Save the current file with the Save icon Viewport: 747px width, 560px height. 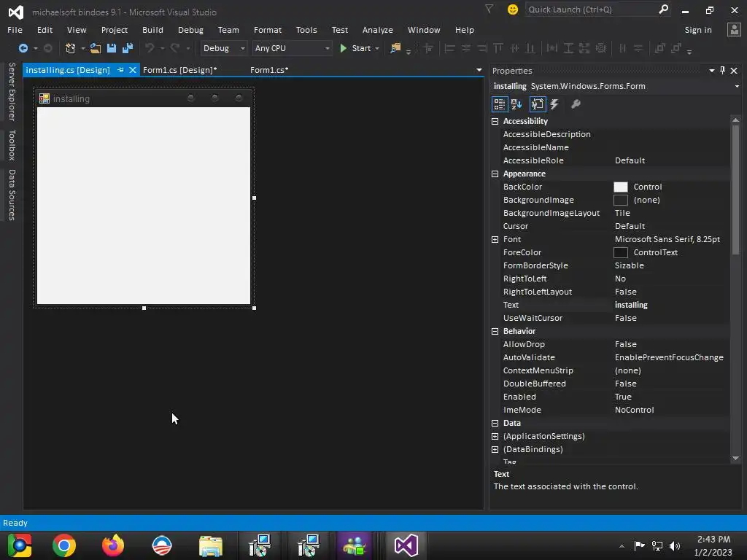pyautogui.click(x=112, y=48)
